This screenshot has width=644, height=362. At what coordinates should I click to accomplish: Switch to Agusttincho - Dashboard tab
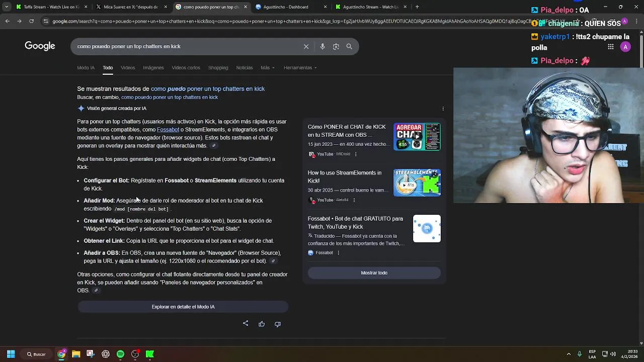pos(290,7)
